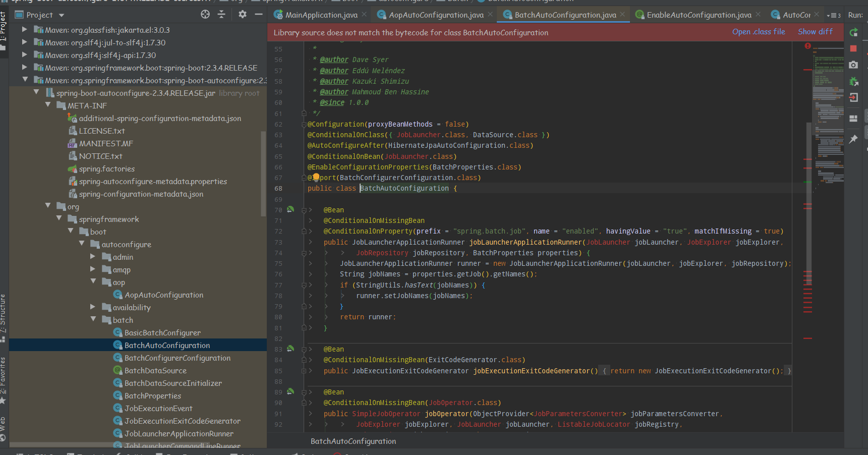868x455 pixels.
Task: Pin the Run tab with pin icon
Action: tap(853, 139)
